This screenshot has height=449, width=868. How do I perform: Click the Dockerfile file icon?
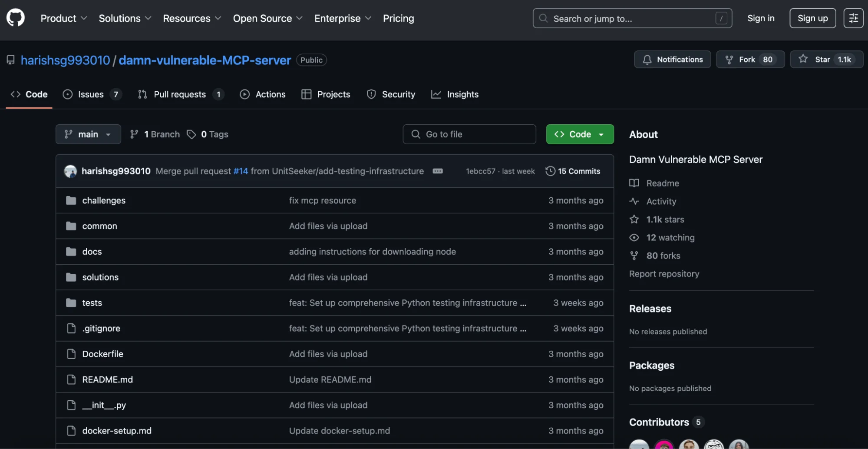point(71,354)
